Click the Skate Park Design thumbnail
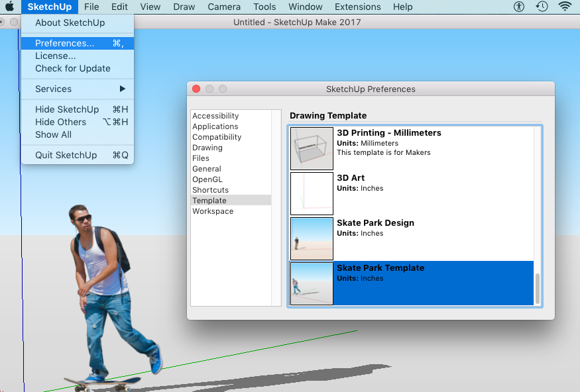 pyautogui.click(x=312, y=238)
